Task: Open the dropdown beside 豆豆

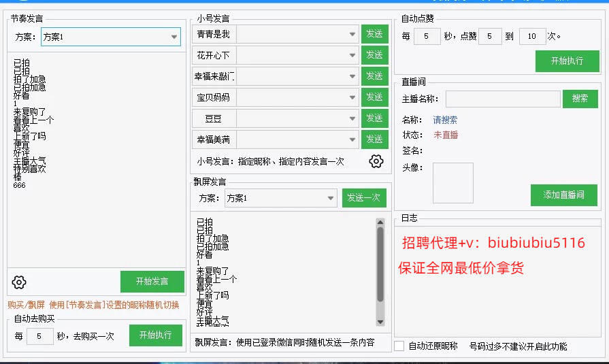Action: pyautogui.click(x=352, y=118)
